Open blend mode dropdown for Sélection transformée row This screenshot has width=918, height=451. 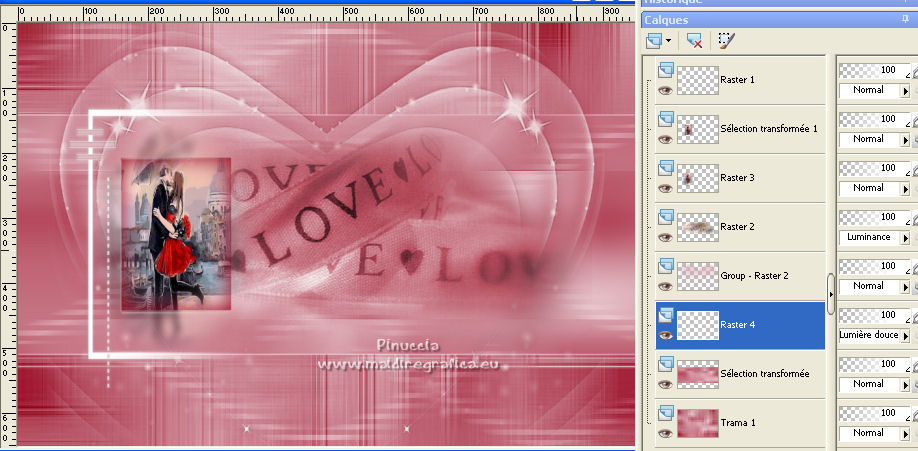pos(905,385)
